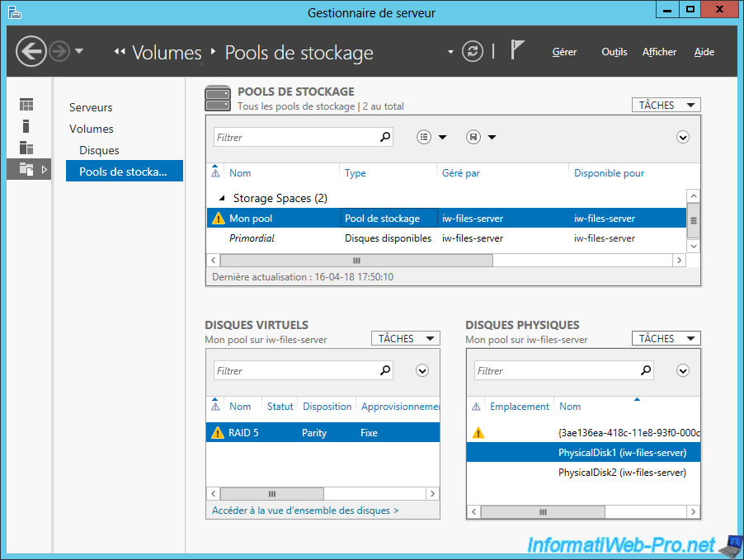Click the refresh icon in header
This screenshot has width=744, height=560.
473,51
